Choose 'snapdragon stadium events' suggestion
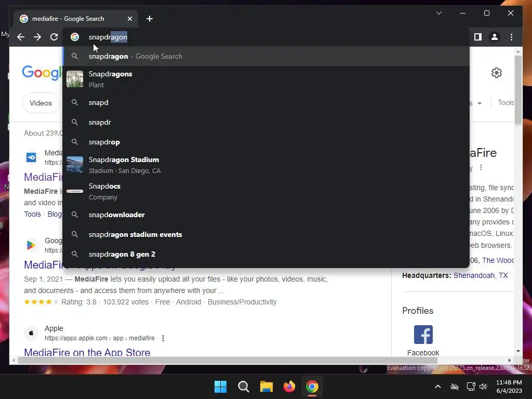Viewport: 532px width, 399px height. coord(267,234)
